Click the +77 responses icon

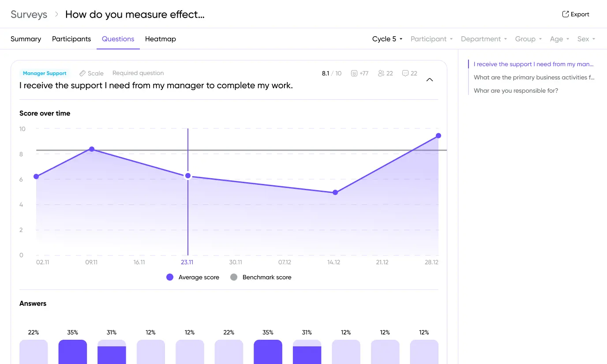[x=354, y=73]
